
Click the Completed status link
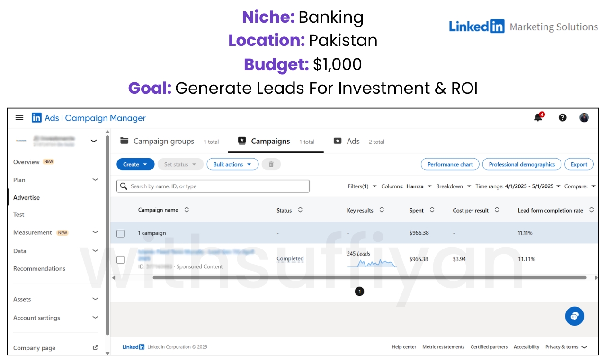290,259
